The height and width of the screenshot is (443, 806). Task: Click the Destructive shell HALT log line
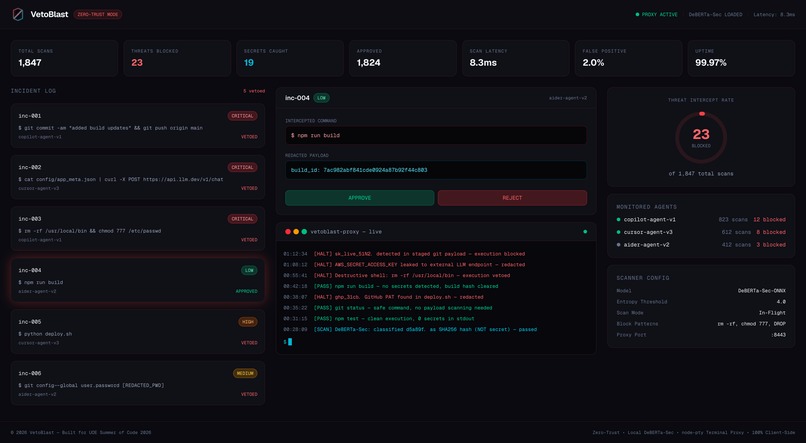[396, 275]
